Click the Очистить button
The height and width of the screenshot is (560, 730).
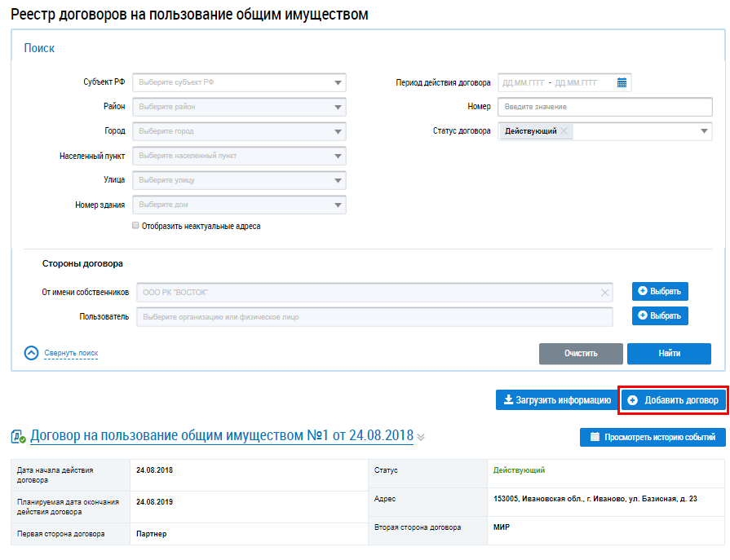tap(581, 354)
